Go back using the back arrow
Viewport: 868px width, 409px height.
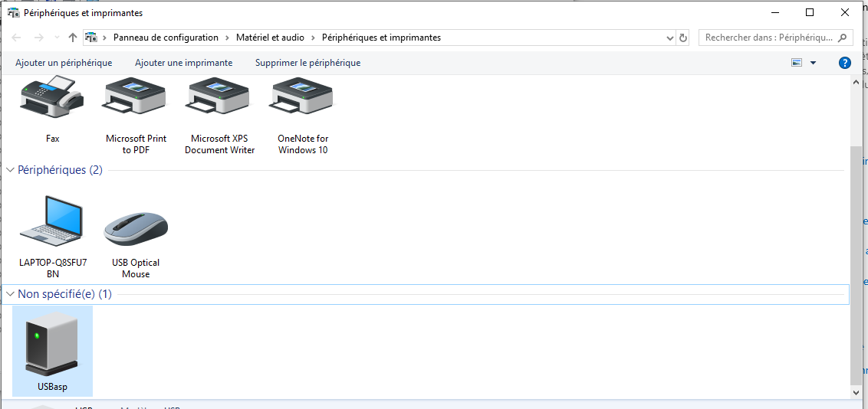pos(17,38)
